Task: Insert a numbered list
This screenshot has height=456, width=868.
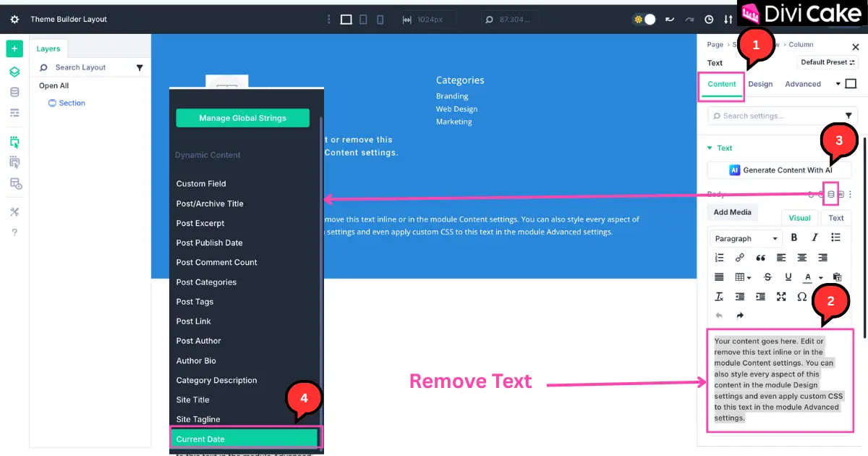Action: (719, 258)
